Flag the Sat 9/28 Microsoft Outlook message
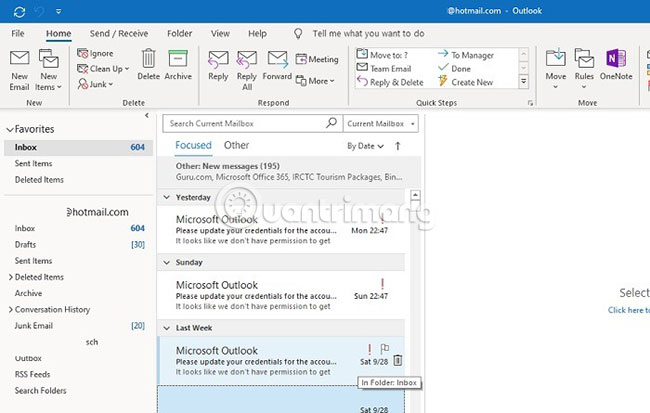Viewport: 650px width, 413px height. coord(385,349)
